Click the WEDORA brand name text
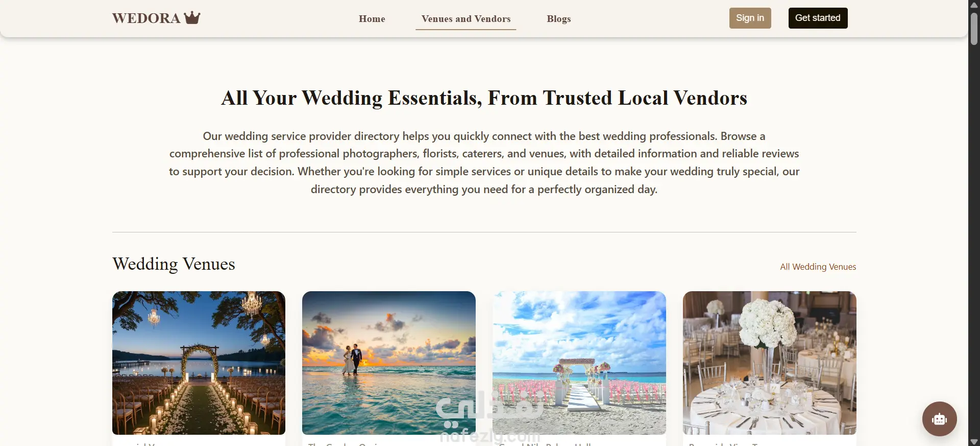Screen dimensions: 980x446 (x=146, y=18)
